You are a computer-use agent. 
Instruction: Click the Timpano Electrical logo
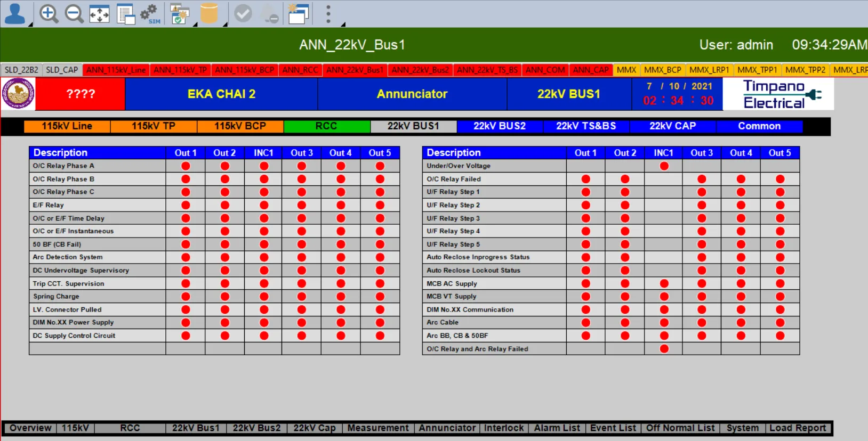click(778, 94)
